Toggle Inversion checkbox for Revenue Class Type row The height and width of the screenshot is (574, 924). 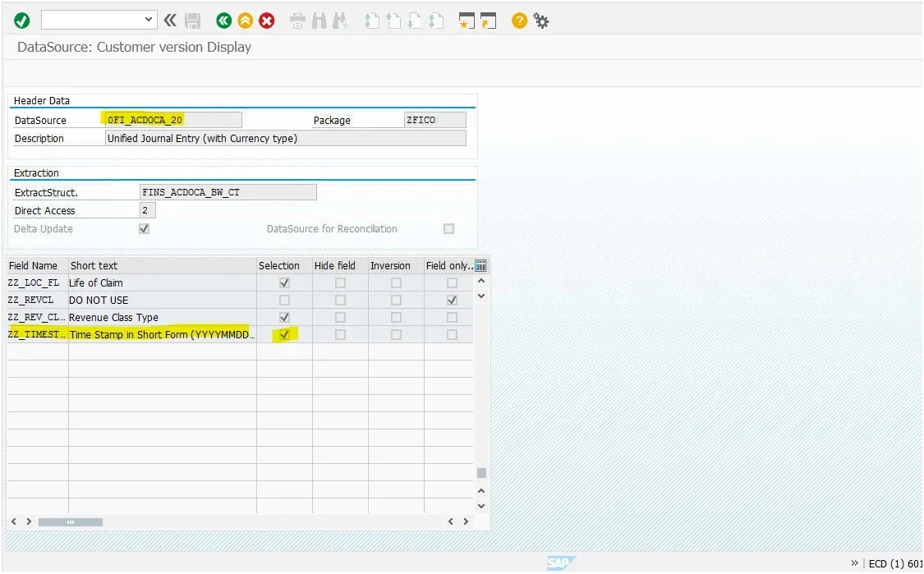397,317
